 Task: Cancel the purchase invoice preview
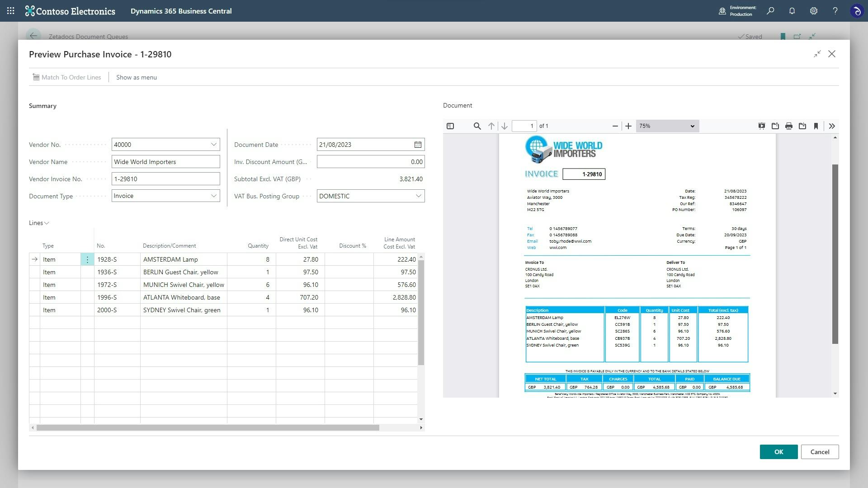click(x=820, y=452)
